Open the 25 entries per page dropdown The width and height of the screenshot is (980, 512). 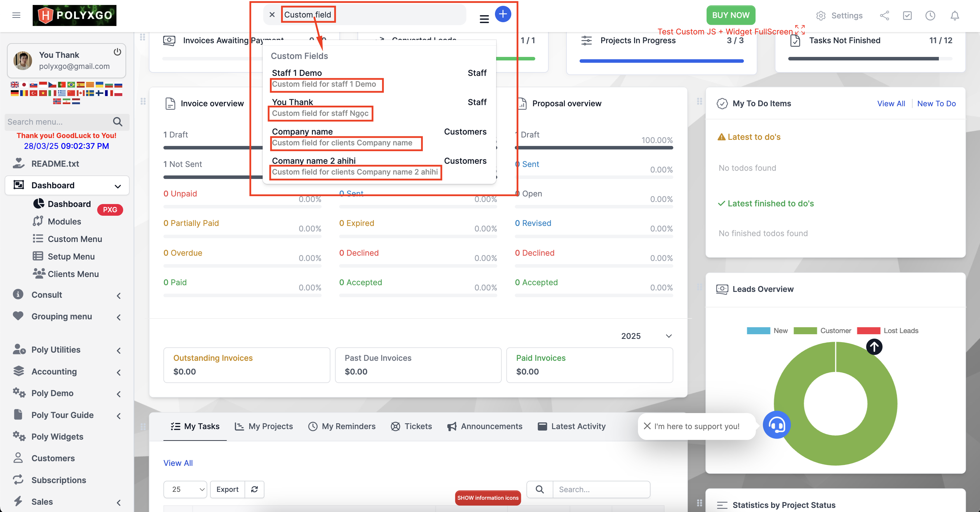[x=185, y=490]
